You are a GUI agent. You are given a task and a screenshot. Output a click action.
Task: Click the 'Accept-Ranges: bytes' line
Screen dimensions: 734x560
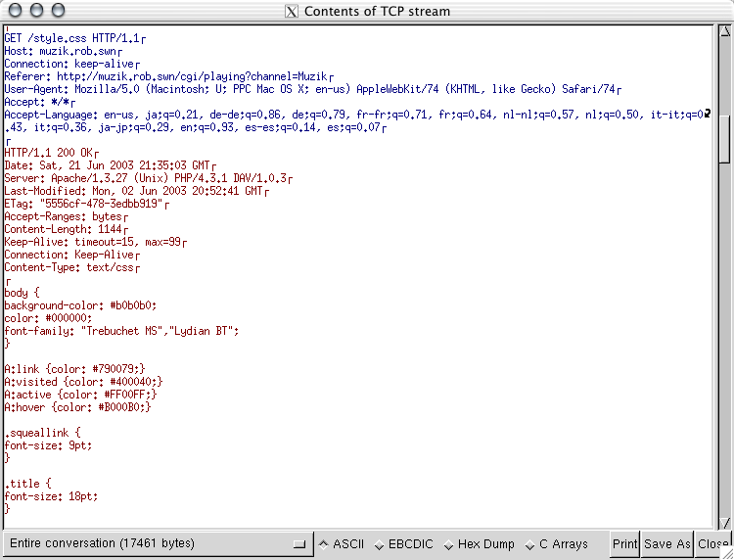(x=66, y=216)
